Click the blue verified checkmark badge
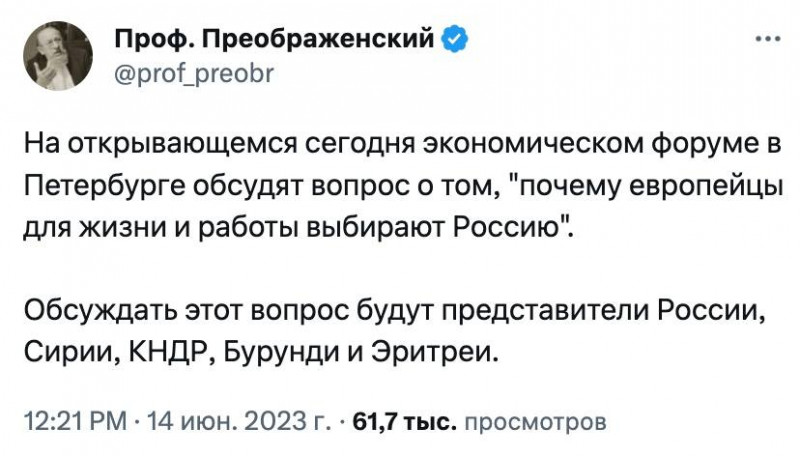800x456 pixels. (454, 39)
